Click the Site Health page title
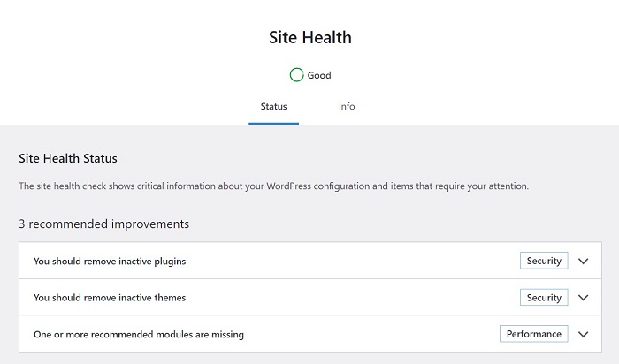Screen dimensions: 619x364 click(x=309, y=37)
